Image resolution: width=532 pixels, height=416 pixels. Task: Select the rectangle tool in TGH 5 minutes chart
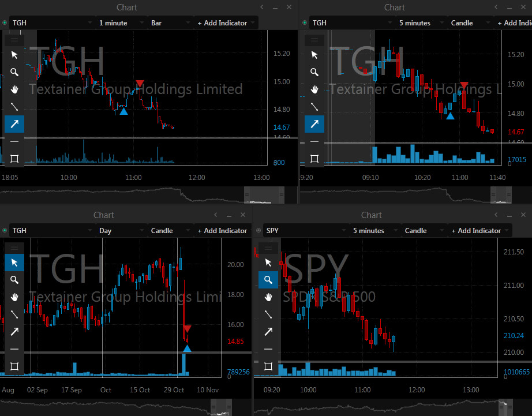(x=314, y=159)
